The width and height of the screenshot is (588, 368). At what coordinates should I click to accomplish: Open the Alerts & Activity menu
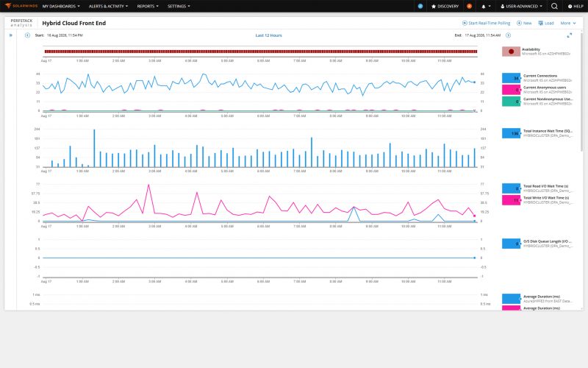pos(108,7)
